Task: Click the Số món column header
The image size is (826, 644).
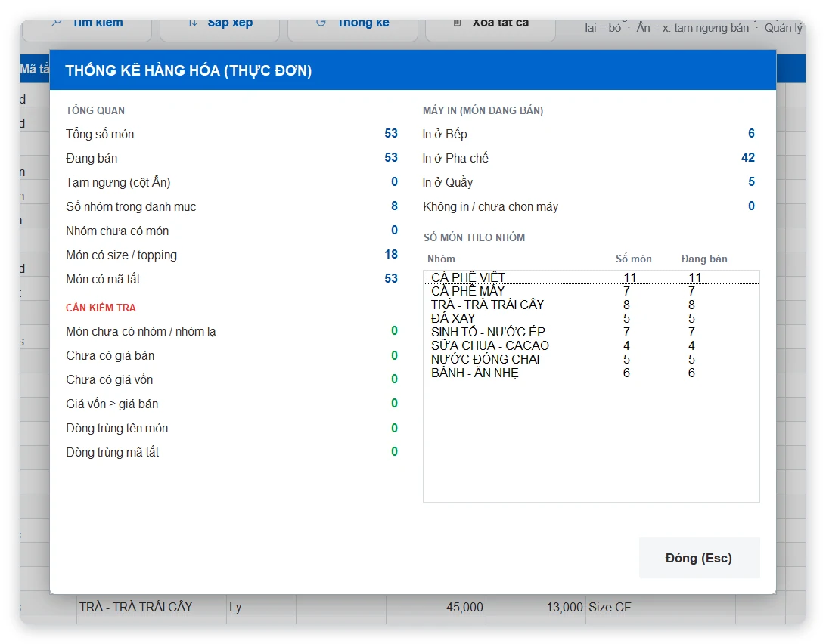Action: point(634,259)
